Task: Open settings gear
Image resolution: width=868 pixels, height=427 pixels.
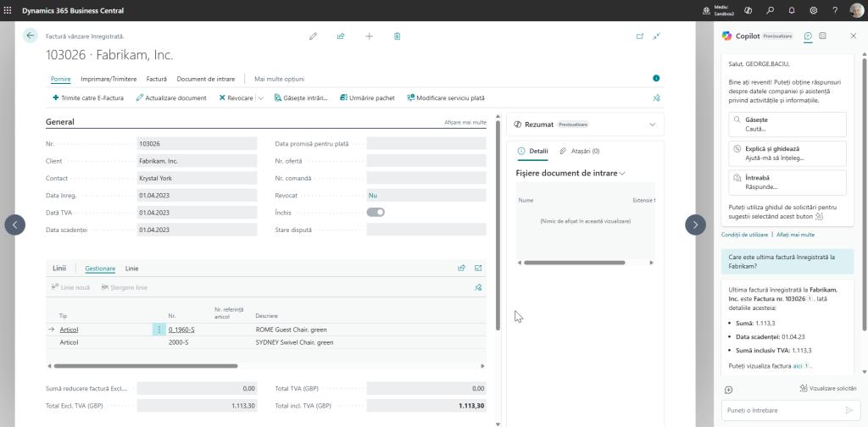Action: point(813,10)
